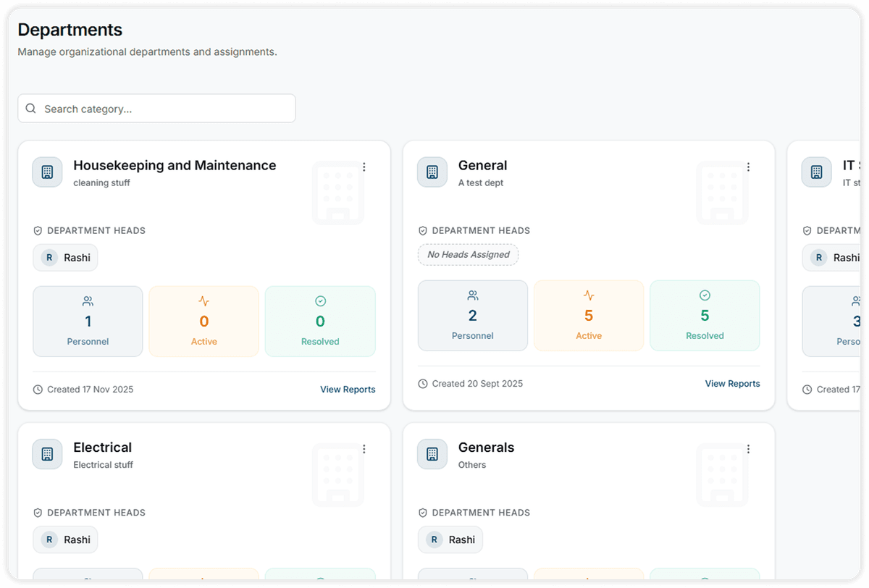The height and width of the screenshot is (588, 869).
Task: Open the Active stat tile showing 0
Action: coord(203,322)
